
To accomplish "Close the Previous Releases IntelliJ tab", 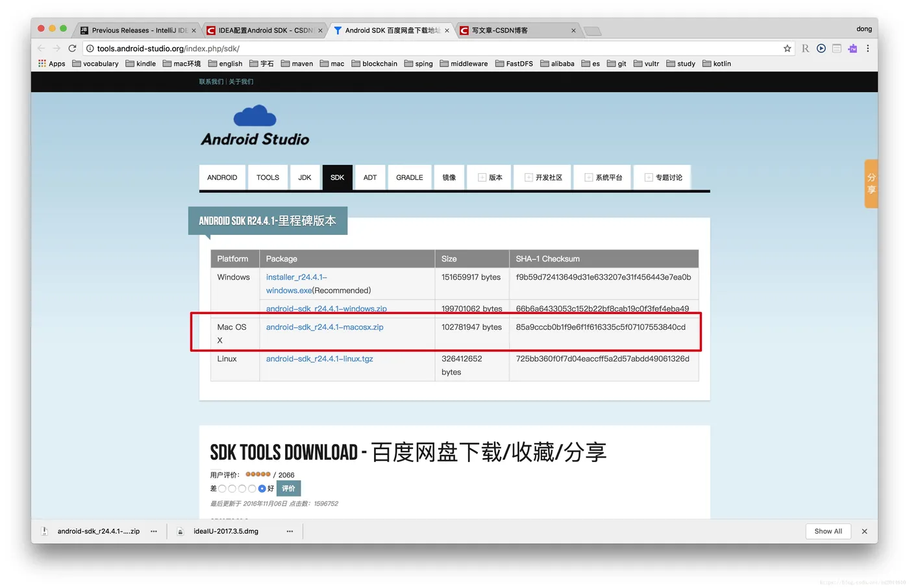I will (193, 31).
